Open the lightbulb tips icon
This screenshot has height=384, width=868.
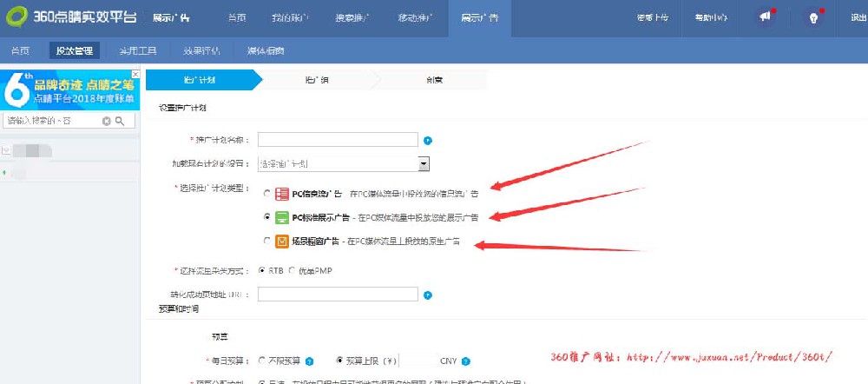[813, 17]
